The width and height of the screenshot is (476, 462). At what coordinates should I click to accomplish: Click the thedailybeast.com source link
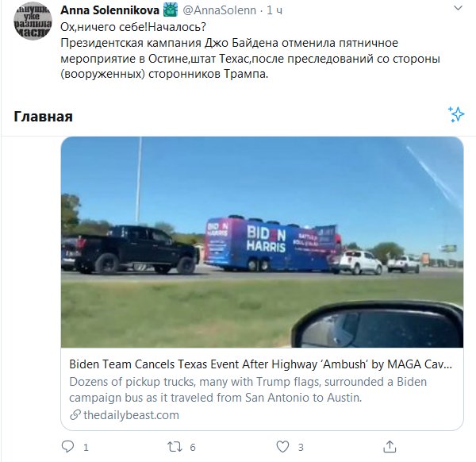[131, 415]
